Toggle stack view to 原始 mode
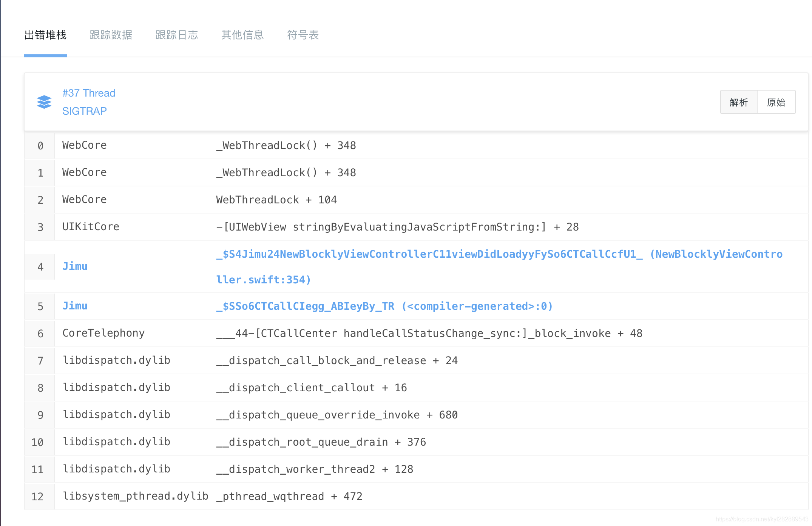Screen dimensions: 812x526 [x=776, y=102]
